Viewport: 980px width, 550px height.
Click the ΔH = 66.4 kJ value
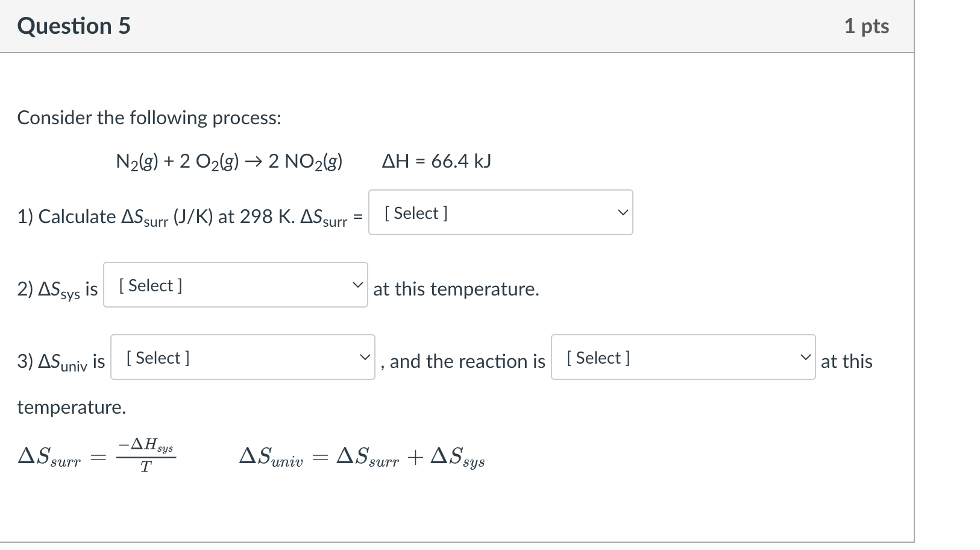point(437,161)
